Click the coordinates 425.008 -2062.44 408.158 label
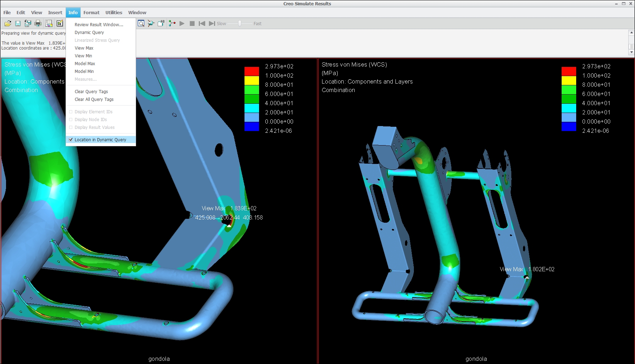This screenshot has height=364, width=635. [229, 217]
